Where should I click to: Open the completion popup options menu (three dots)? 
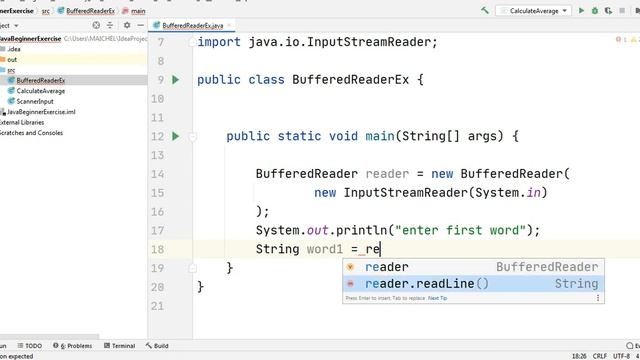598,298
